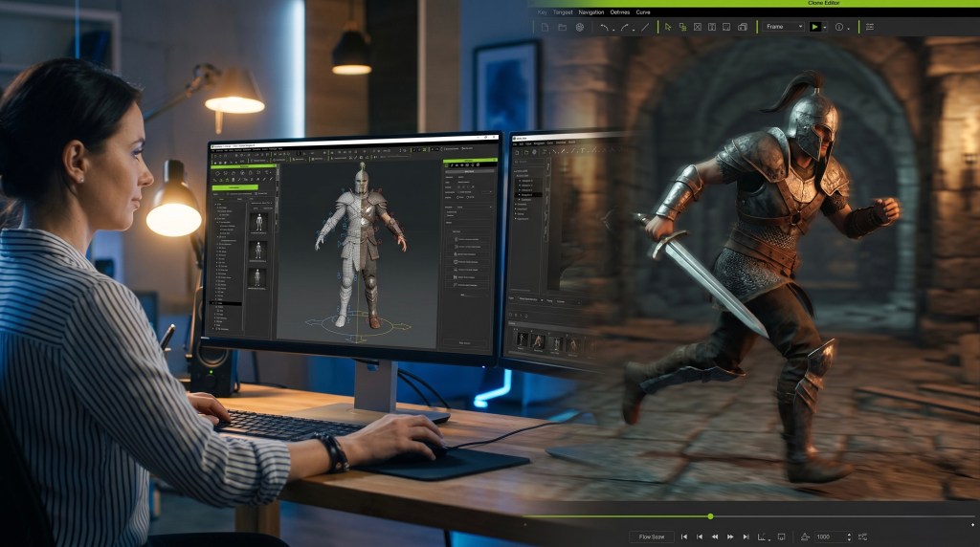Select the second curve tangent tool
The image size is (980, 547).
point(624,27)
